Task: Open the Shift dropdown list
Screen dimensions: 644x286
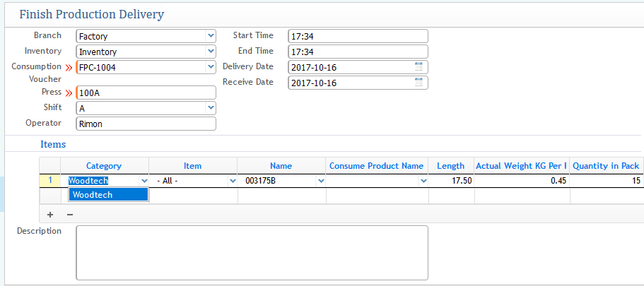Action: pos(210,108)
